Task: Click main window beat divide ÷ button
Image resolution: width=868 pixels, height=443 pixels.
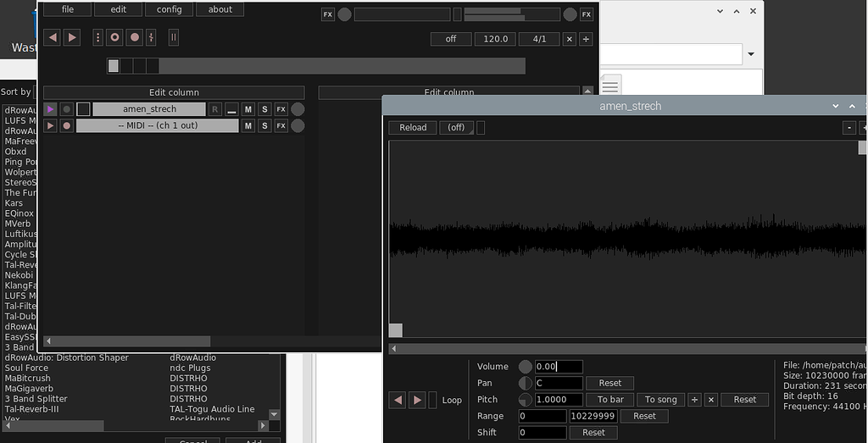Action: click(587, 39)
